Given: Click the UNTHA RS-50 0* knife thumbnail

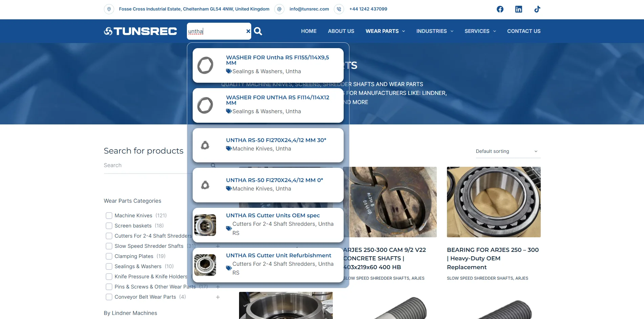Looking at the screenshot, I should tap(205, 185).
